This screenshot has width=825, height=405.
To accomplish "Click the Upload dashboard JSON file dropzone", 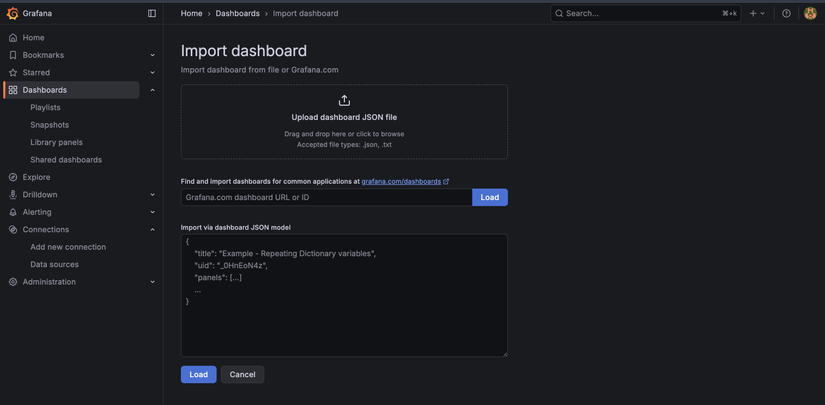I will point(344,122).
